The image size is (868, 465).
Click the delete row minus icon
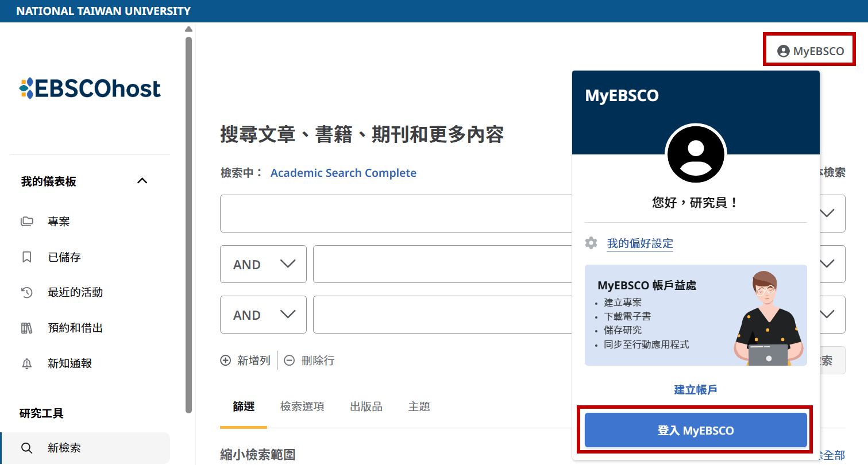click(290, 361)
